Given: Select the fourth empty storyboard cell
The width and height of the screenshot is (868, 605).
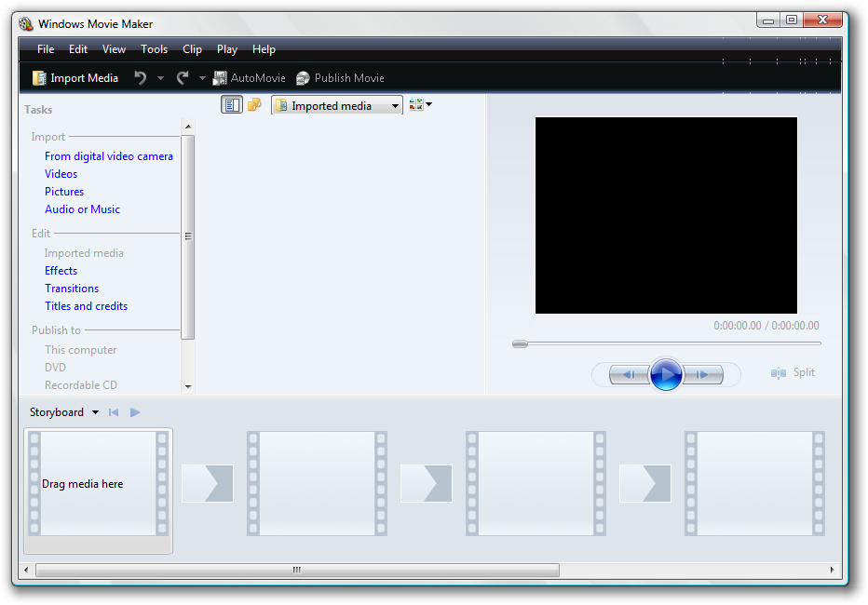Looking at the screenshot, I should click(755, 484).
